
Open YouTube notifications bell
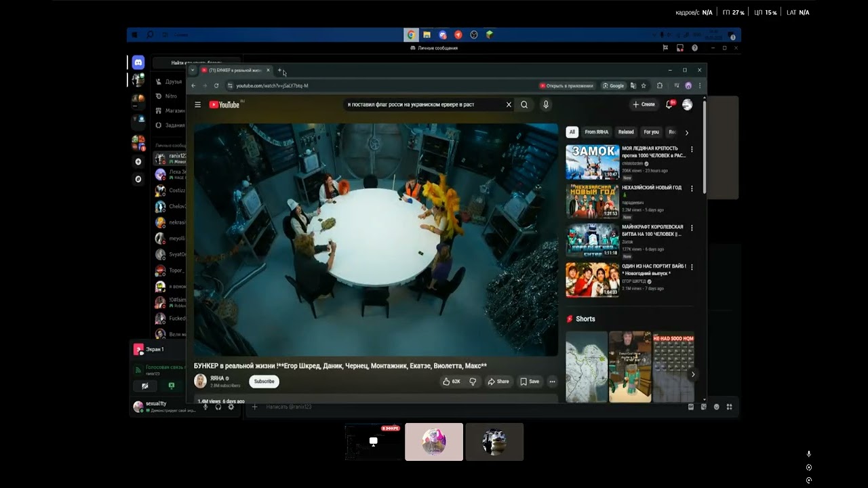point(669,104)
